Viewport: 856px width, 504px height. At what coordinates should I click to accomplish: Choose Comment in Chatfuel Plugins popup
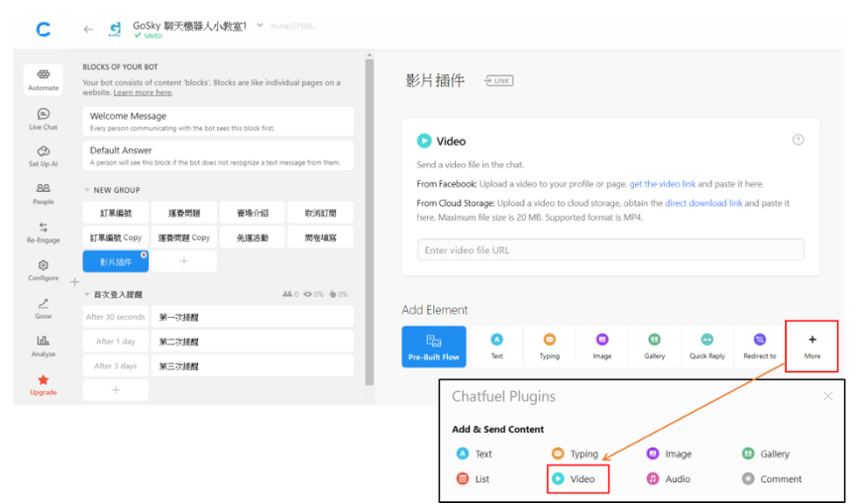(x=772, y=479)
